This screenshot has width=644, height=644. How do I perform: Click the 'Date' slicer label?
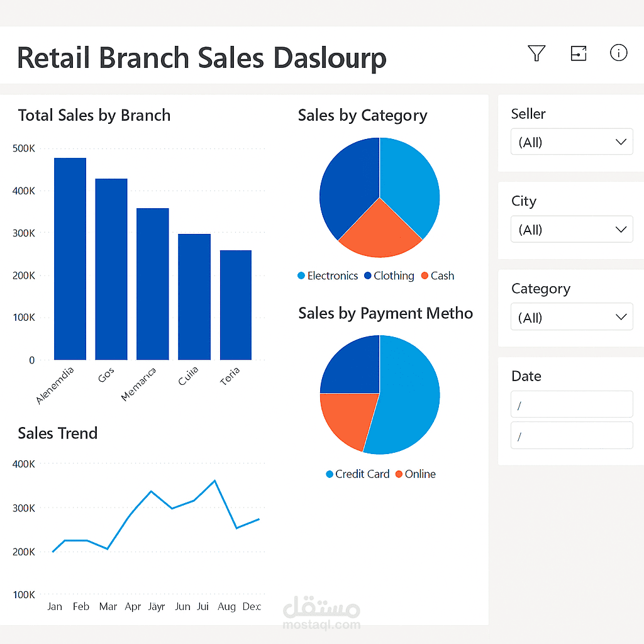tap(526, 376)
